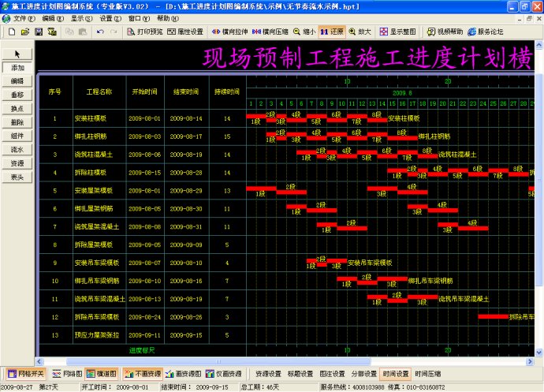544x392 pixels.
Task: Open the 设置 Settings menu
Action: (x=110, y=18)
